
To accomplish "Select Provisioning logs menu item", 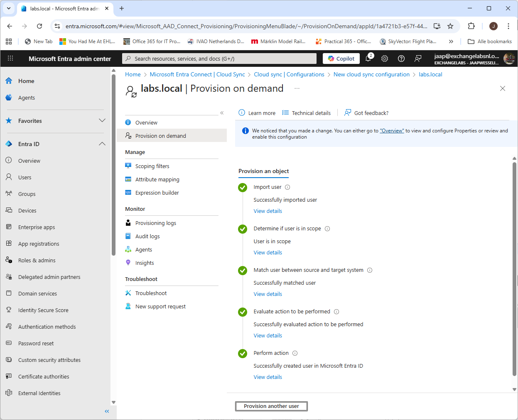I will [155, 223].
